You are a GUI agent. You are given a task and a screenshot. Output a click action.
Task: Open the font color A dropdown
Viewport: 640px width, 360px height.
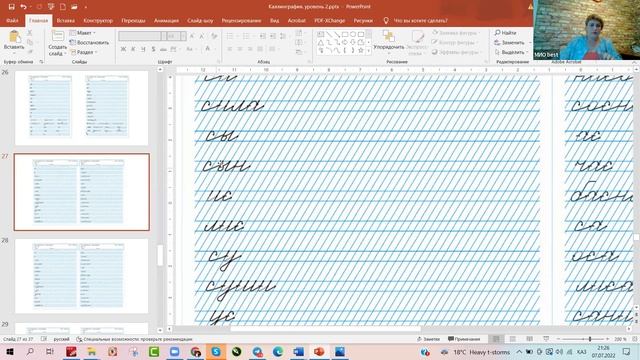pos(209,49)
